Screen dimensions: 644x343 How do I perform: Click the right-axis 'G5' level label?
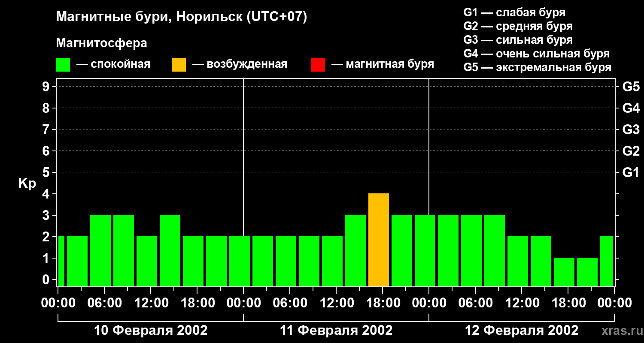coord(631,87)
